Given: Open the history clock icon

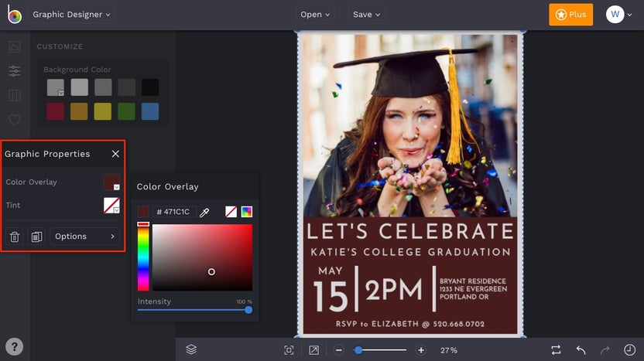Looking at the screenshot, I should coord(629,350).
